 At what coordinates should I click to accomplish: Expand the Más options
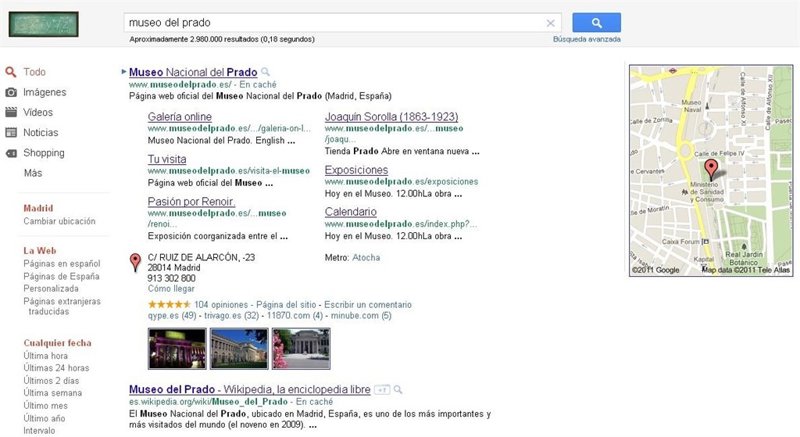tap(33, 173)
